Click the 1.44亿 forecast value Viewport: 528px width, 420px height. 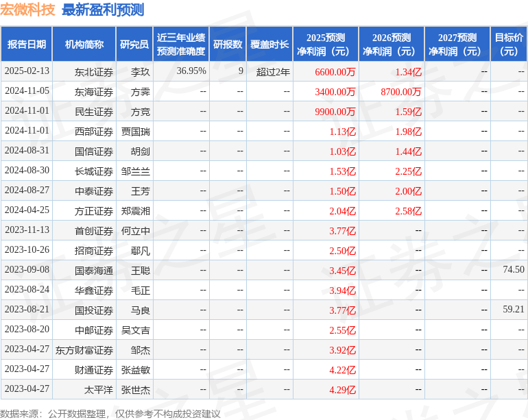click(x=408, y=151)
